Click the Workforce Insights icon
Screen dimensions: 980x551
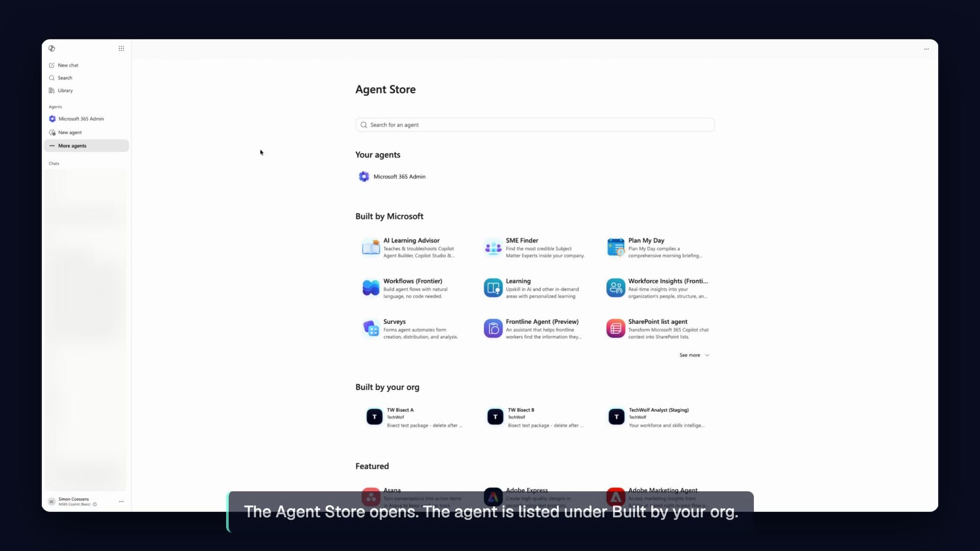[x=616, y=288]
